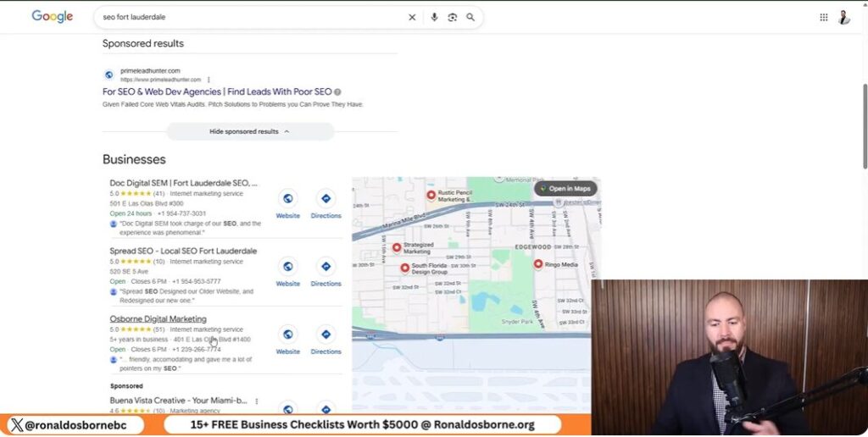This screenshot has width=868, height=437.
Task: Open Website icon for Spread SEO
Action: pos(288,267)
